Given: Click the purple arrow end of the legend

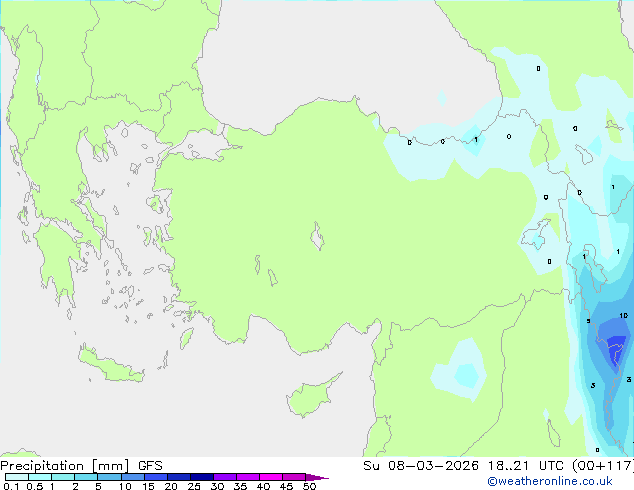Looking at the screenshot, I should point(317,477).
